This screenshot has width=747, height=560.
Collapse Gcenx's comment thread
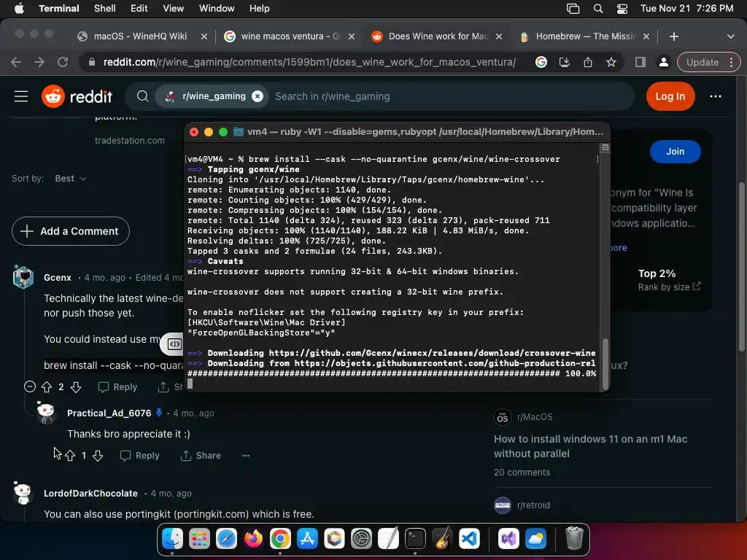[x=29, y=386]
